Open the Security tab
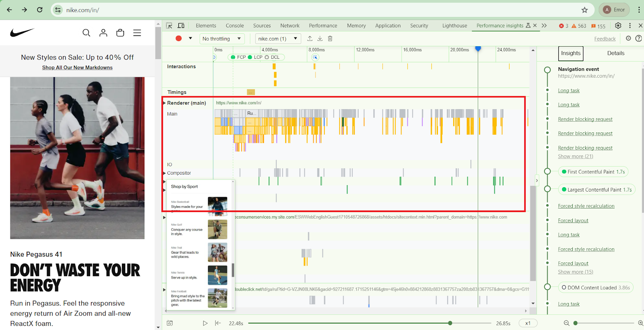This screenshot has width=644, height=330. pos(419,25)
